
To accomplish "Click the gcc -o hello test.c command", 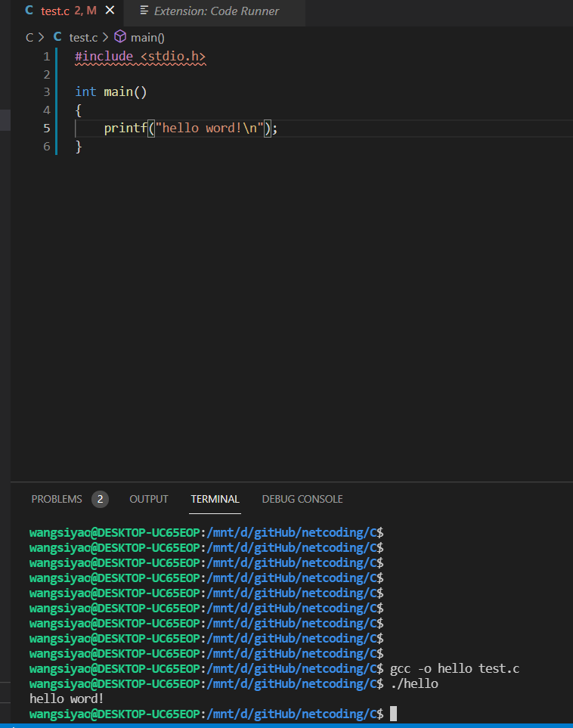I will pos(454,668).
